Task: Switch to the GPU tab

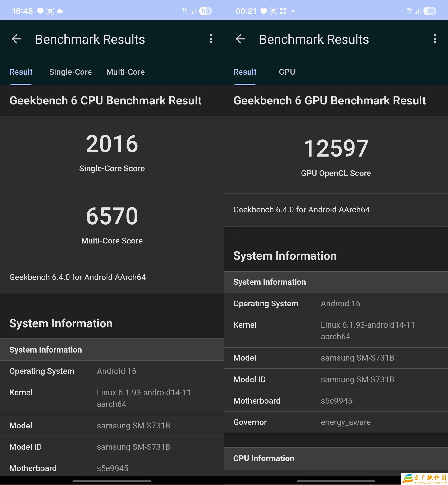Action: [287, 72]
